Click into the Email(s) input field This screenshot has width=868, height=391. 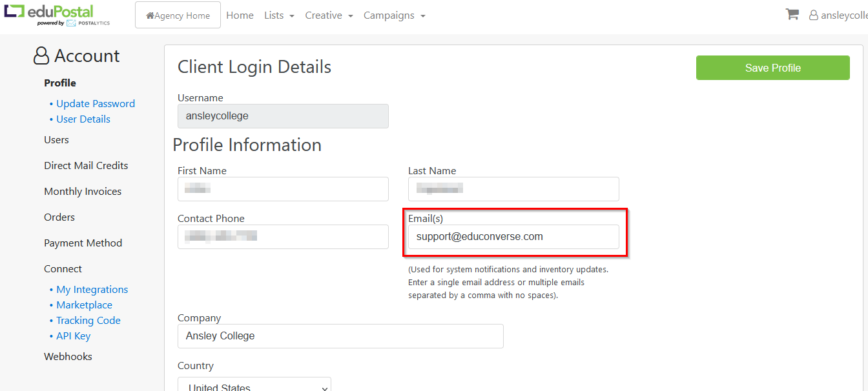[x=513, y=237]
